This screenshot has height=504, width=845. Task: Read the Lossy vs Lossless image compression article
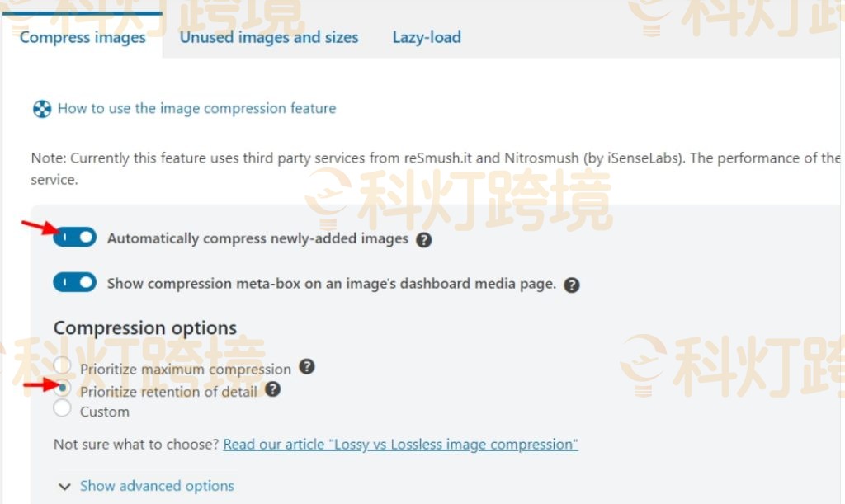coord(400,444)
